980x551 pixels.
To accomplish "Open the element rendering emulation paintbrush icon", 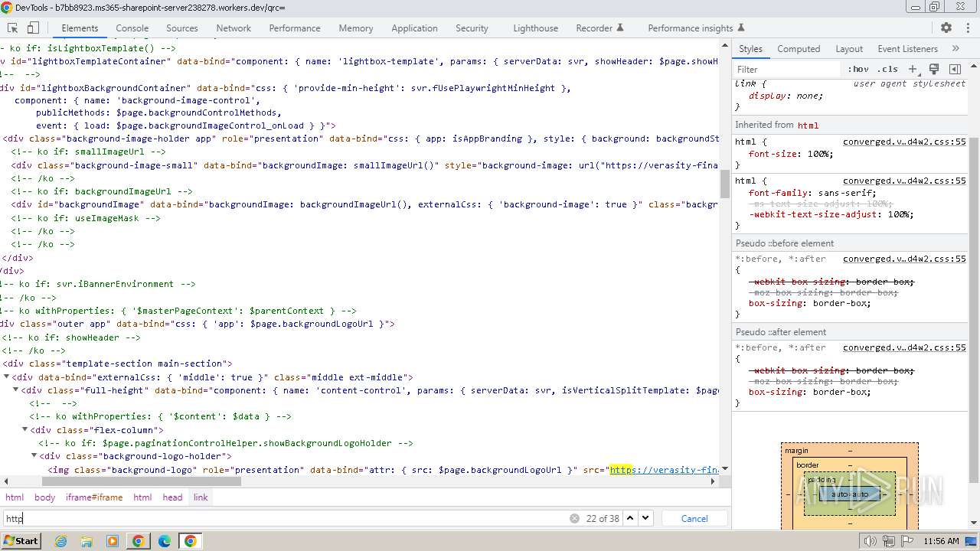I will 934,69.
